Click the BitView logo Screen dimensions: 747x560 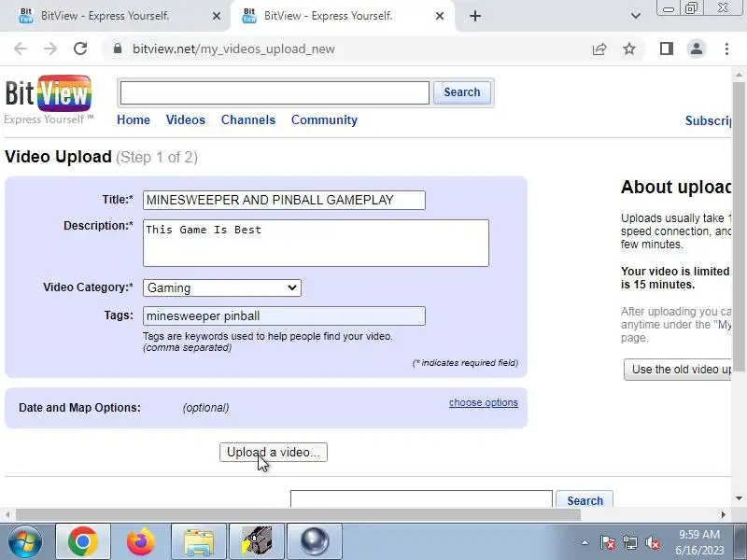[x=49, y=100]
